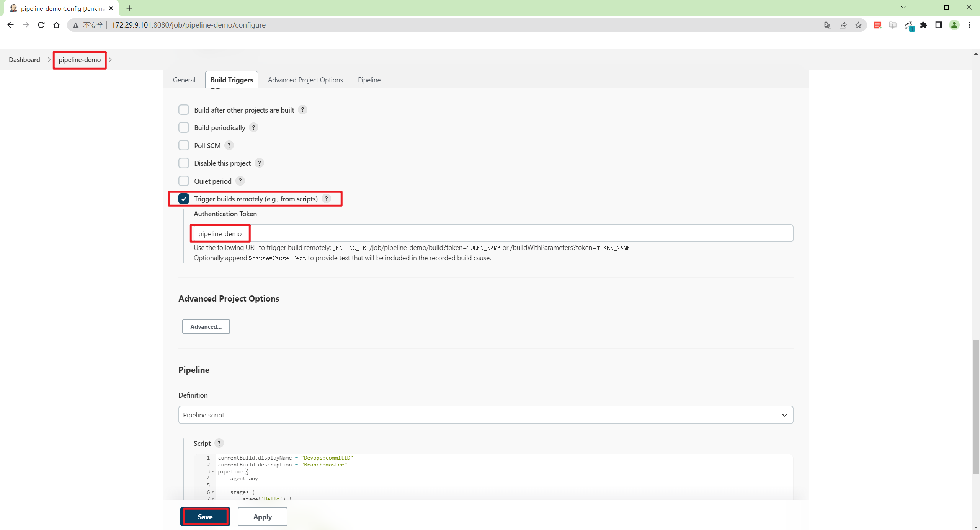Screen dimensions: 980x530
Task: Collapse code fold at script line 6
Action: click(x=213, y=492)
